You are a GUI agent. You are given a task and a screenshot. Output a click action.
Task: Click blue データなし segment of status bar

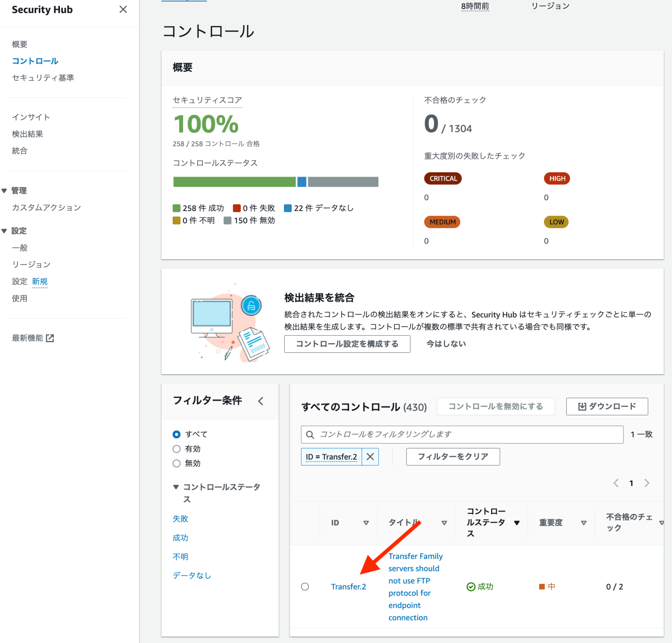[x=302, y=182]
